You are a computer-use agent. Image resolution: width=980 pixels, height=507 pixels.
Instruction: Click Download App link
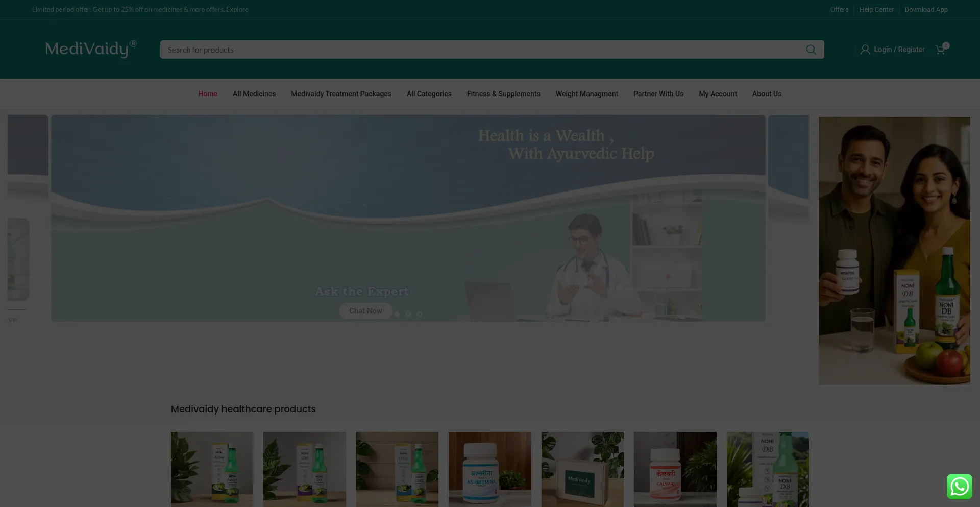(926, 10)
